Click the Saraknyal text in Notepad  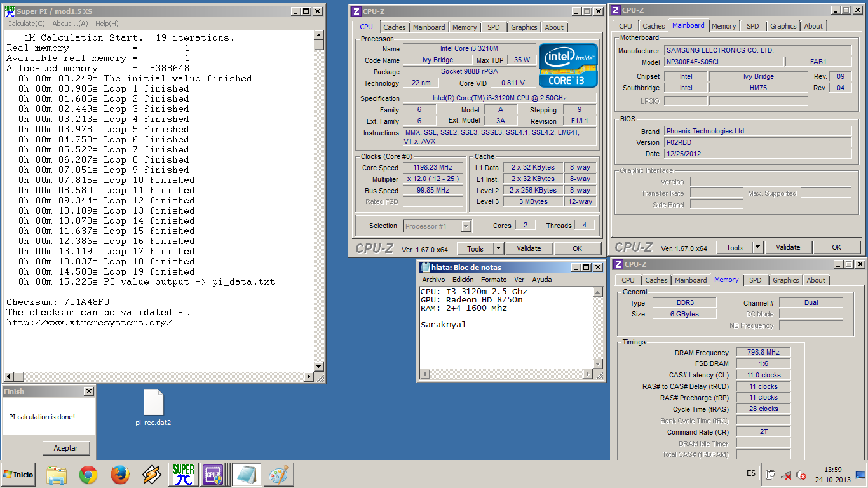(x=443, y=325)
